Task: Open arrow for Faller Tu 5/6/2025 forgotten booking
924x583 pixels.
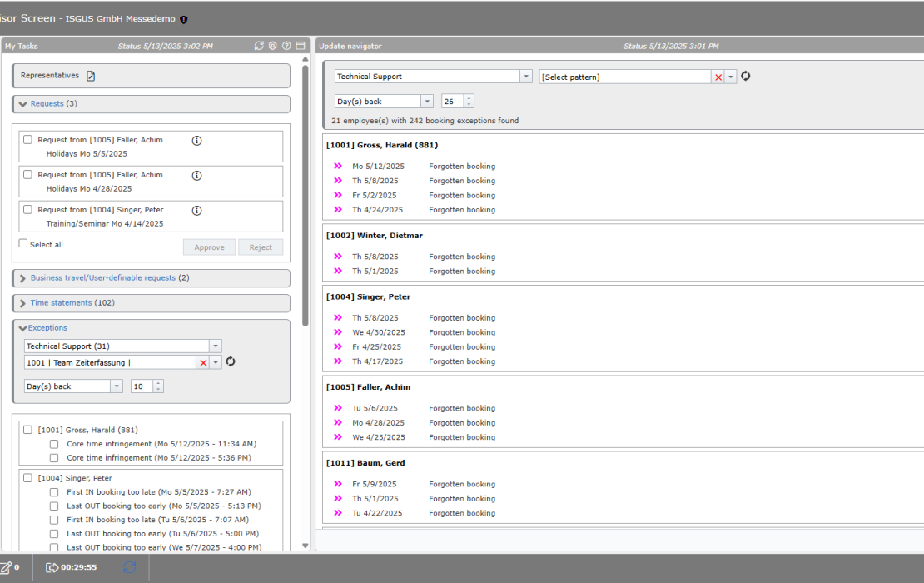Action: tap(338, 407)
